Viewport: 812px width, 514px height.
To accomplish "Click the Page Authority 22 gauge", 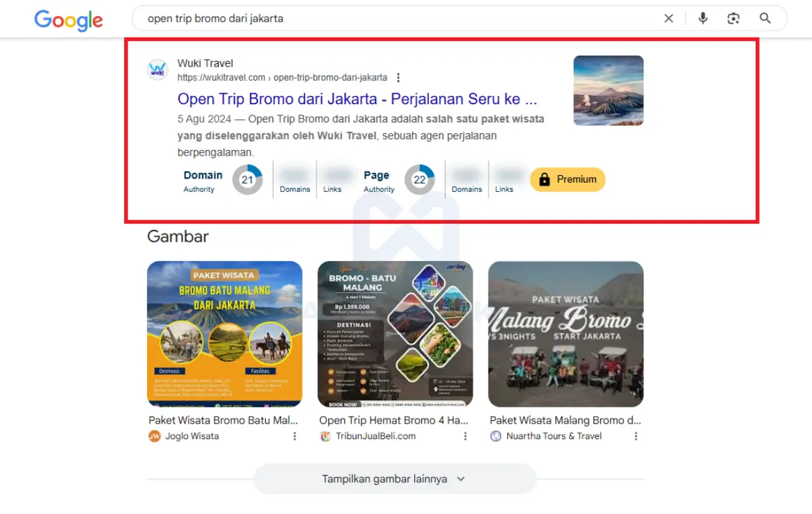I will pyautogui.click(x=419, y=180).
